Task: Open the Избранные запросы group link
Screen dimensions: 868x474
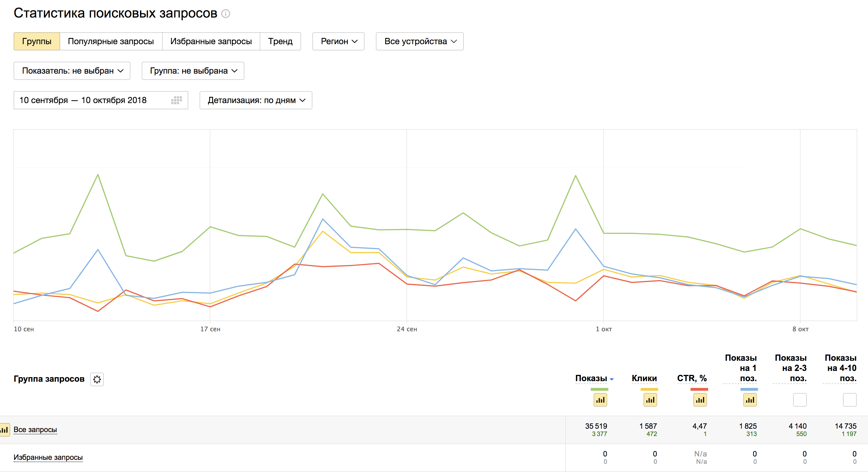Action: point(48,458)
